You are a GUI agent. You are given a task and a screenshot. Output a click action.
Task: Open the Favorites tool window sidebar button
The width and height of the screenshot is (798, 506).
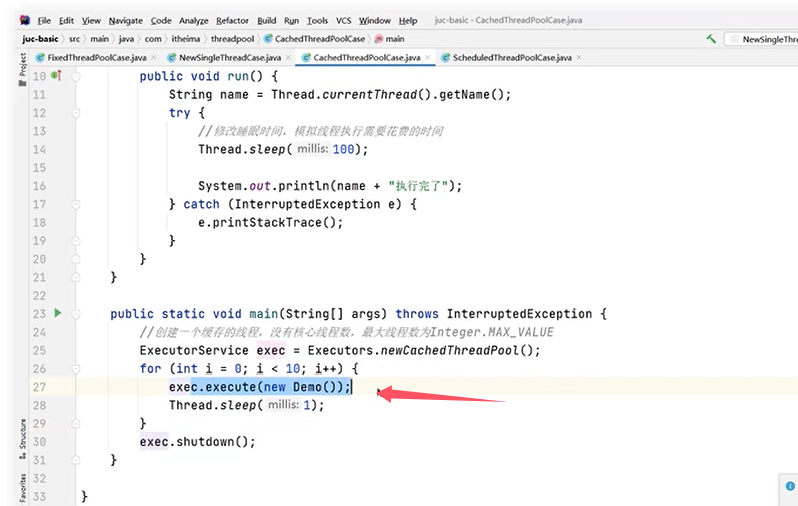pyautogui.click(x=22, y=489)
